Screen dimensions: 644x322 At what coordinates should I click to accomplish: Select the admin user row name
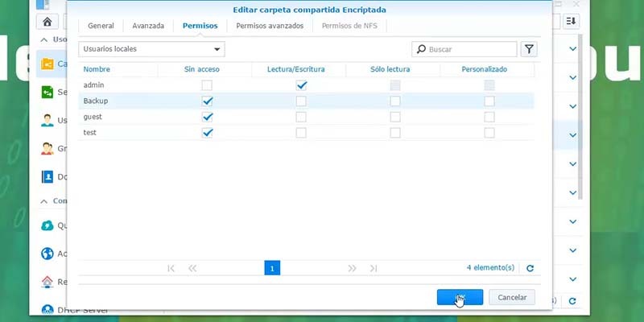[x=93, y=85]
